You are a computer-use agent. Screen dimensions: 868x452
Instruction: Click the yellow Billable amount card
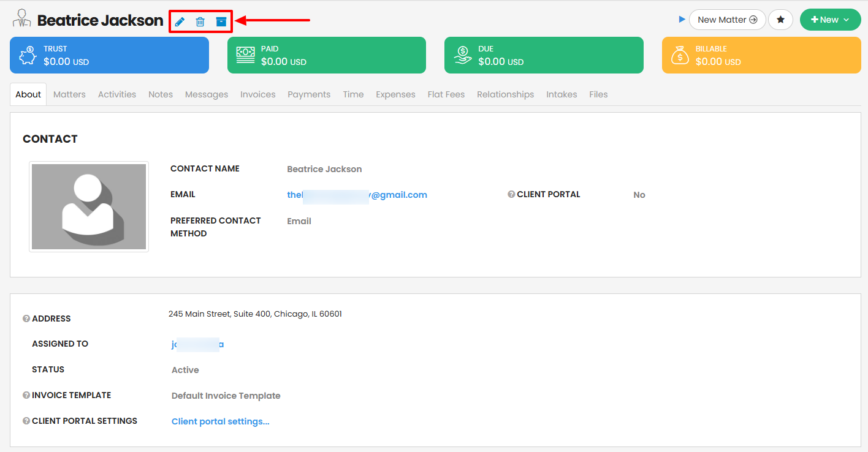click(761, 55)
